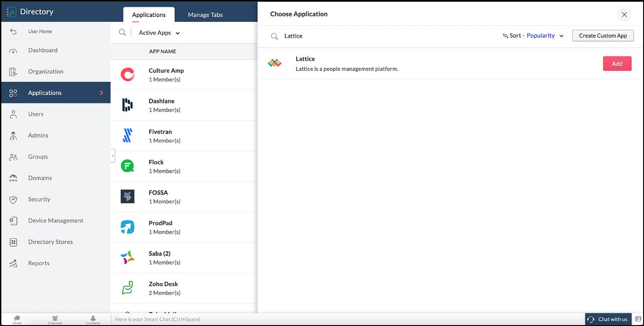Open the Domains www icon
The image size is (644, 326).
(13, 178)
